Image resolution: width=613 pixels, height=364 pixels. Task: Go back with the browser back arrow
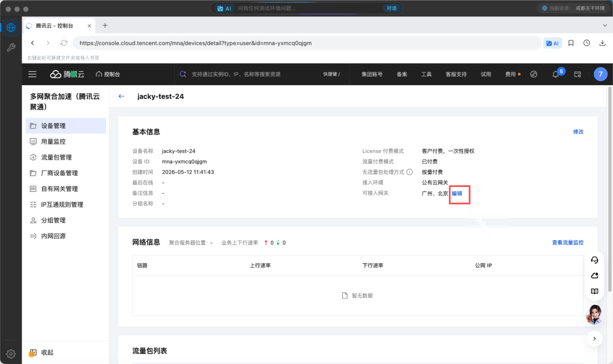click(x=33, y=43)
